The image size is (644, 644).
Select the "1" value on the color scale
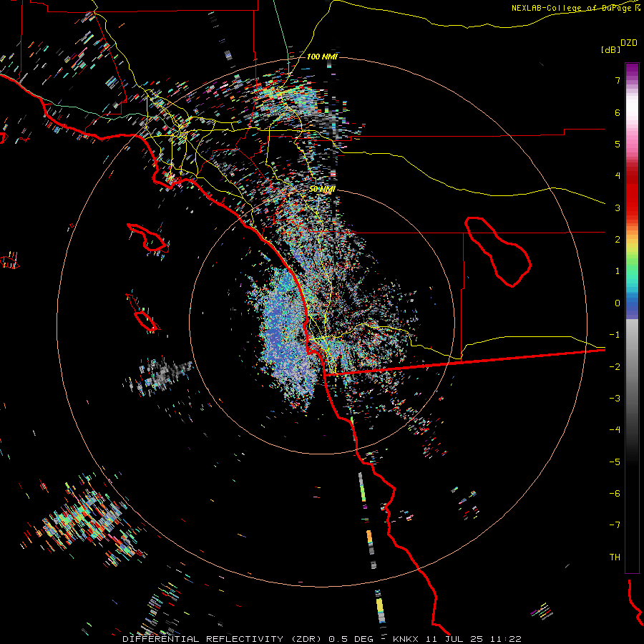[618, 271]
